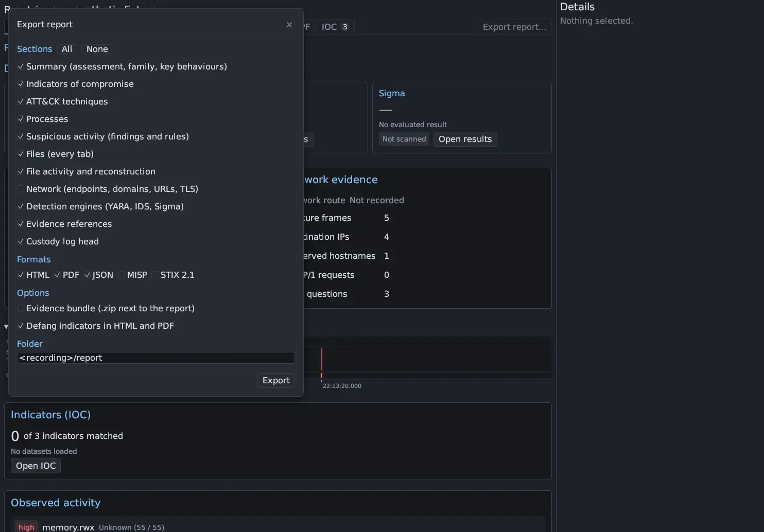Select All sections
Image resolution: width=764 pixels, height=532 pixels.
coord(67,49)
